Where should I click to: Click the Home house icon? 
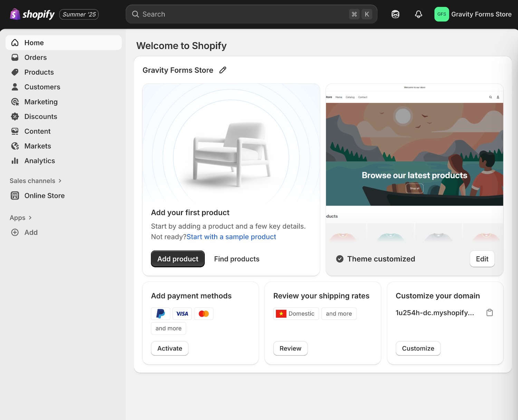(15, 42)
